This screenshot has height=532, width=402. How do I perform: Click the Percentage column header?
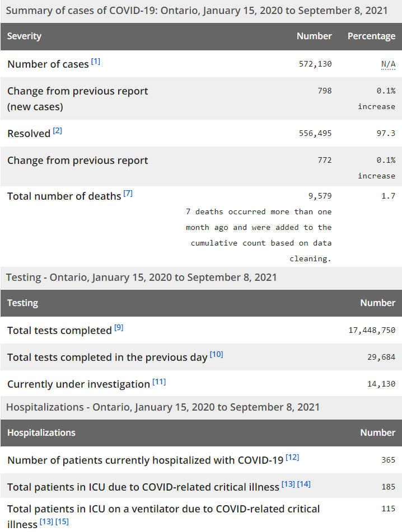pos(371,36)
